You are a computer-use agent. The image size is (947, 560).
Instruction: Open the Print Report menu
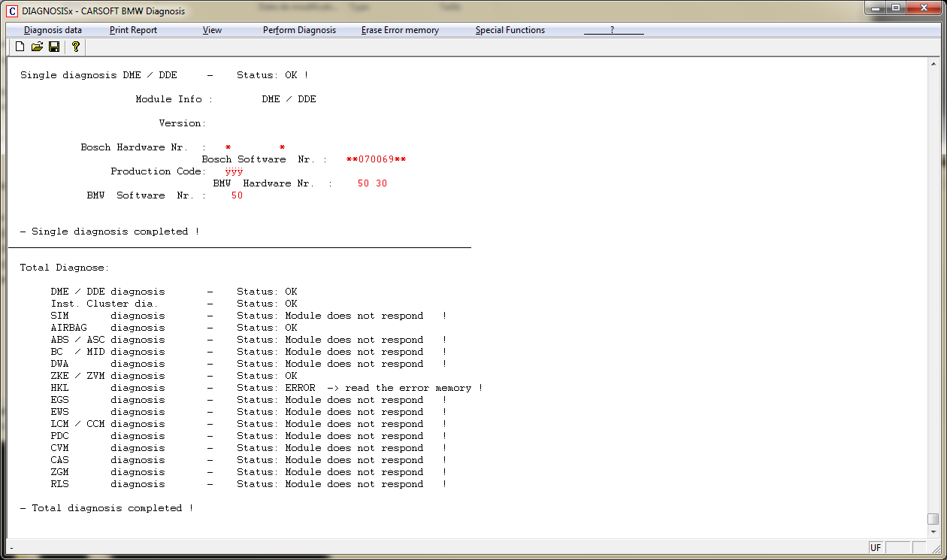[x=133, y=30]
